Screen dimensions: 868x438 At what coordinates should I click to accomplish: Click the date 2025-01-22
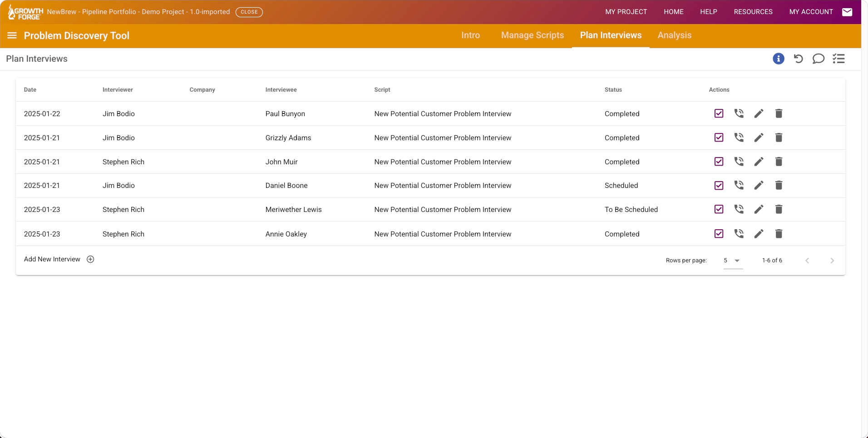pyautogui.click(x=42, y=114)
